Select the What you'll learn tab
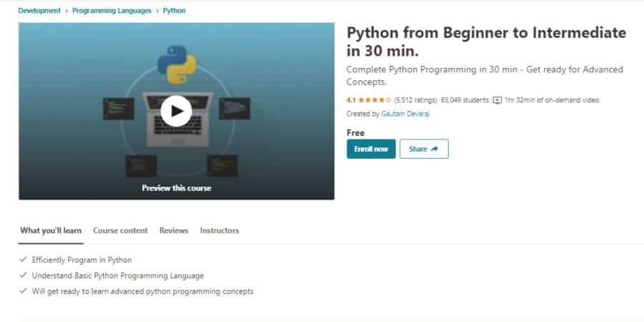 (x=51, y=230)
